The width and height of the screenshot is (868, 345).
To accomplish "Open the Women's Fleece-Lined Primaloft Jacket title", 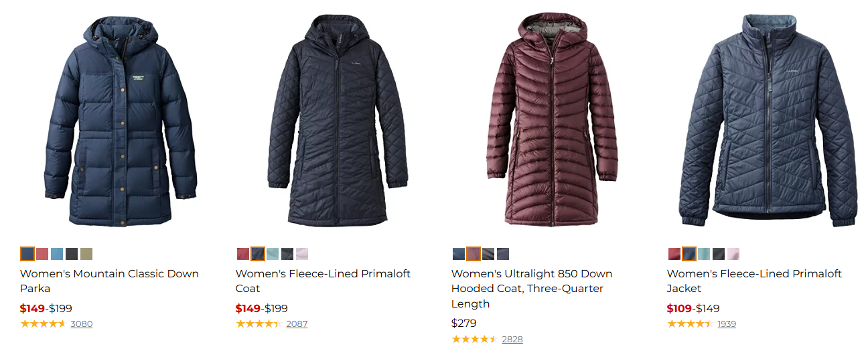I will point(754,281).
